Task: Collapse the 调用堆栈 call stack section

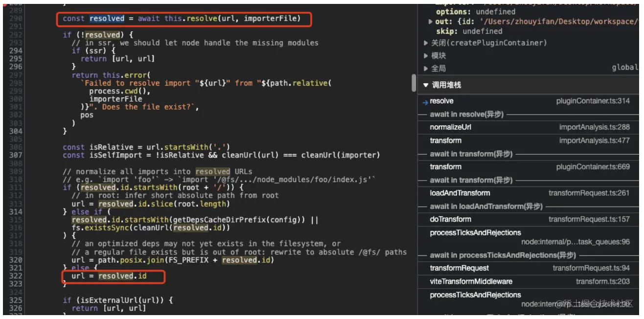Action: (x=426, y=84)
